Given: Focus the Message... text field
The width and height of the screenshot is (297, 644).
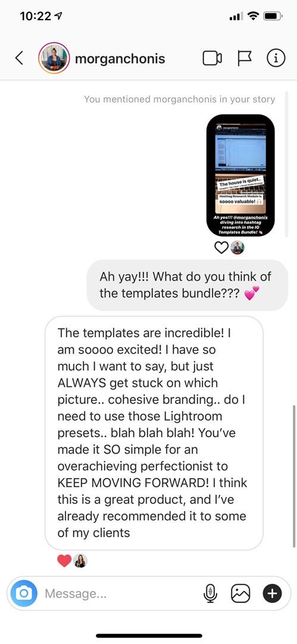Looking at the screenshot, I should 119,593.
